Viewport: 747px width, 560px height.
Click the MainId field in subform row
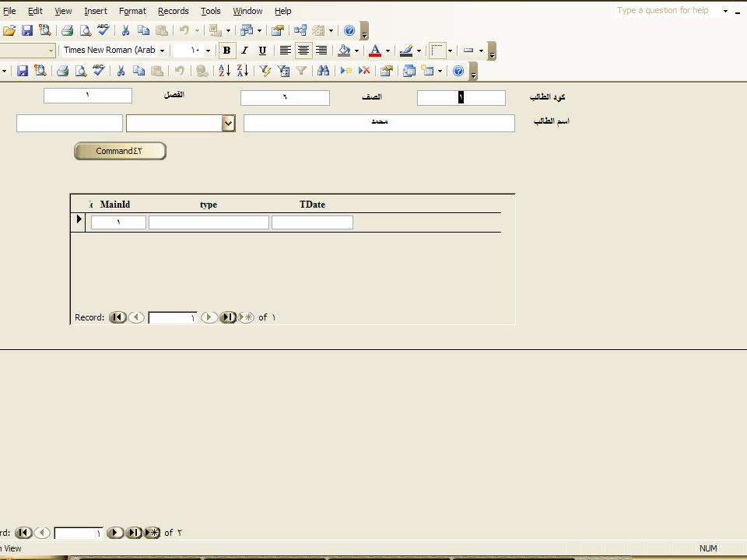(118, 222)
